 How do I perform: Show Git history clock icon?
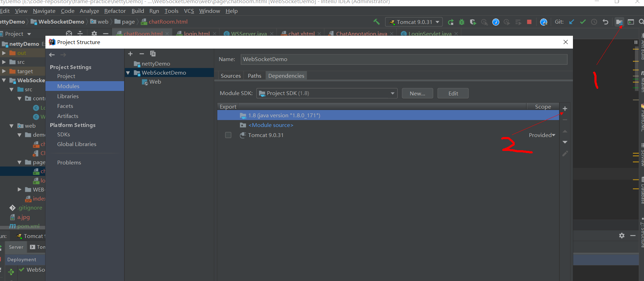click(594, 22)
